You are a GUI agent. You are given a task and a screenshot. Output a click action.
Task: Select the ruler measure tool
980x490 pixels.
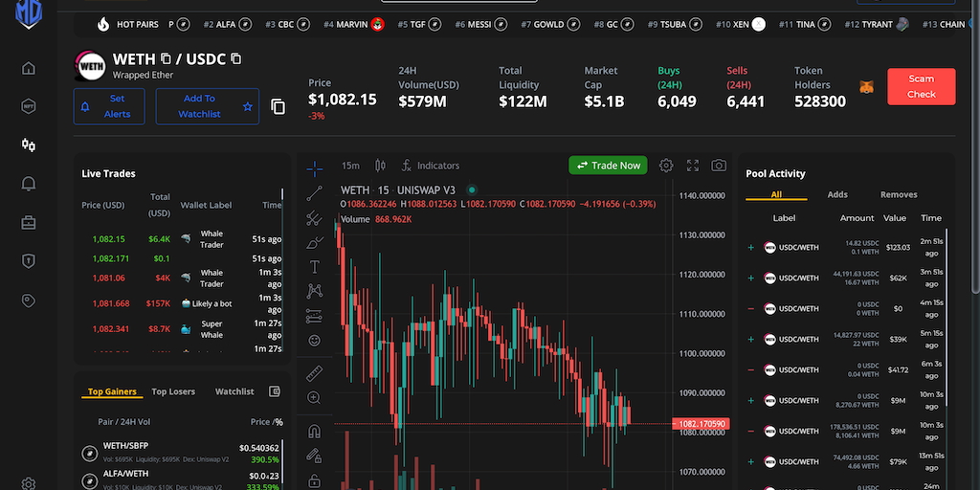point(314,374)
